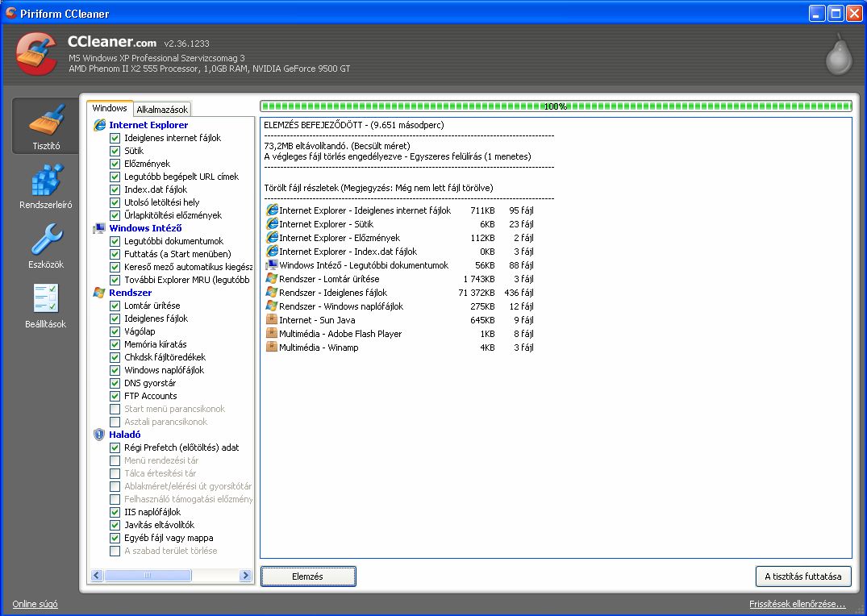Click the 100% progress bar

[555, 106]
